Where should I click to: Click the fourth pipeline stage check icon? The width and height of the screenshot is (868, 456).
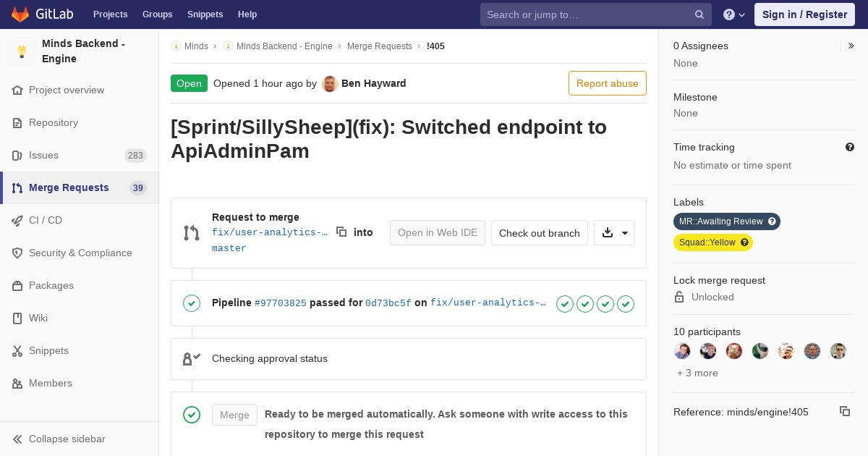[x=626, y=304]
